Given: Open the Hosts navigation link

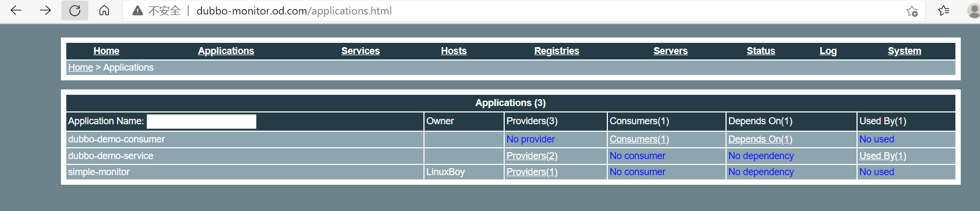Looking at the screenshot, I should 454,51.
